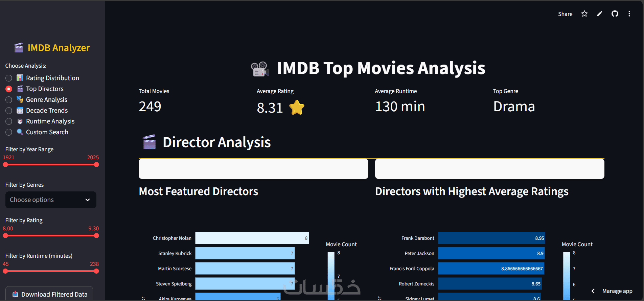The width and height of the screenshot is (644, 301).
Task: Click the clapperboard icon beside IMDB Analyzer
Action: pyautogui.click(x=19, y=48)
